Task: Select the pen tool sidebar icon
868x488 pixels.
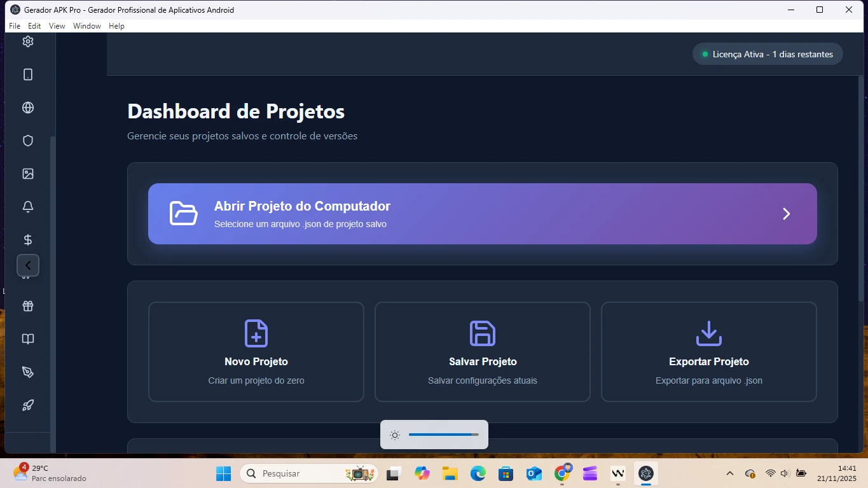Action: 28,372
